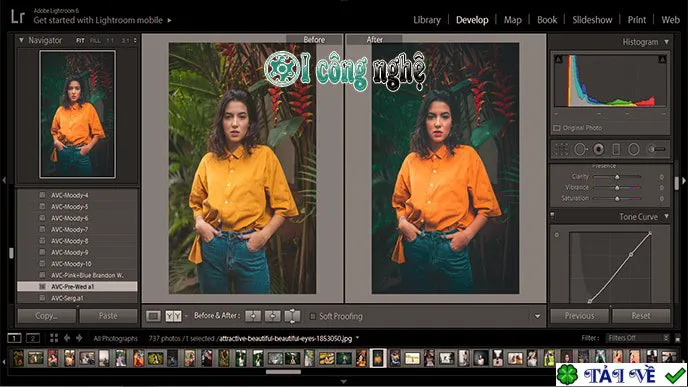Click the Clarity slider
This screenshot has width=688, height=387.
(x=617, y=176)
